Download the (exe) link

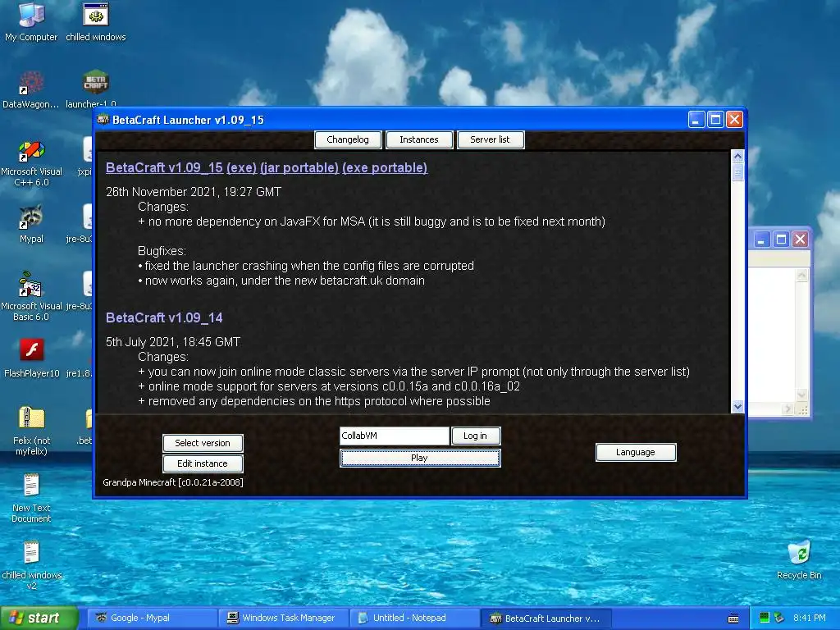click(x=242, y=167)
